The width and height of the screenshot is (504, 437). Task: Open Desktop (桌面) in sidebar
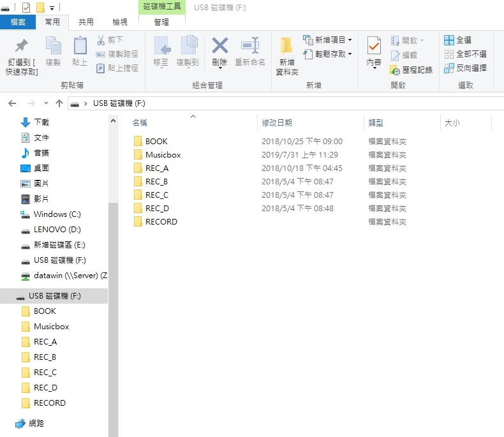[34, 168]
